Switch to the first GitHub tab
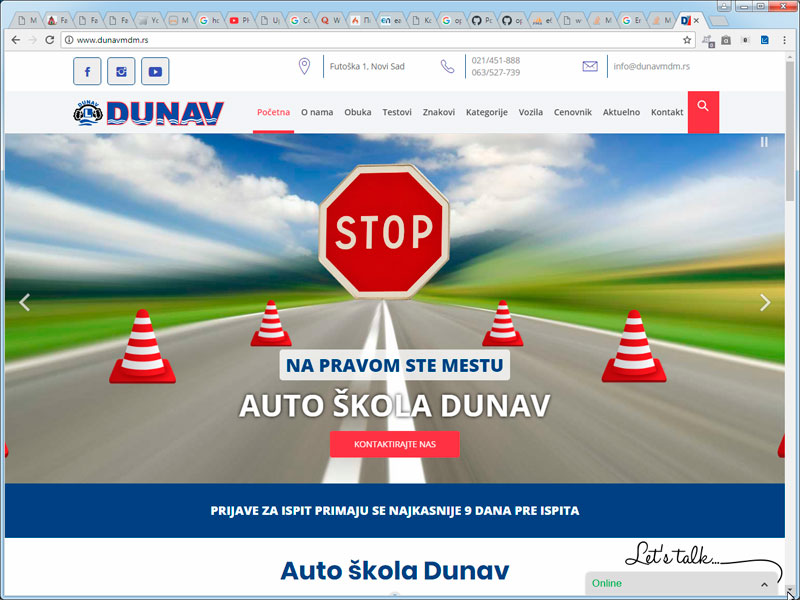800x600 pixels. click(482, 20)
